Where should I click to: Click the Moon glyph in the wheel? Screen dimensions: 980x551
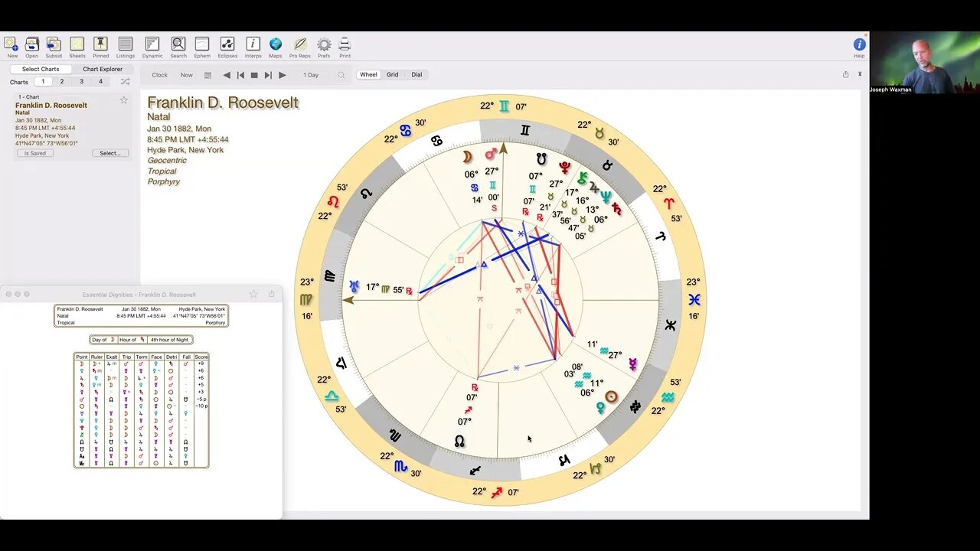(466, 157)
